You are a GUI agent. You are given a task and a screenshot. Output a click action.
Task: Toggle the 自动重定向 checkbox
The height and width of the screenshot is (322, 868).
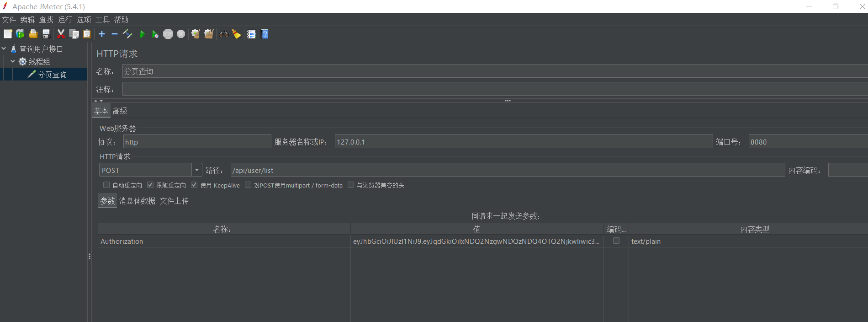click(x=106, y=185)
